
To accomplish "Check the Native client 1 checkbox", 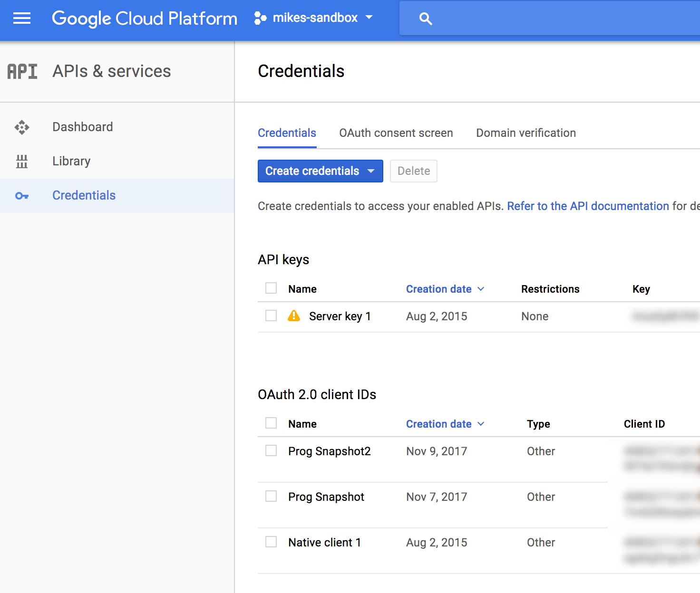I will click(271, 542).
